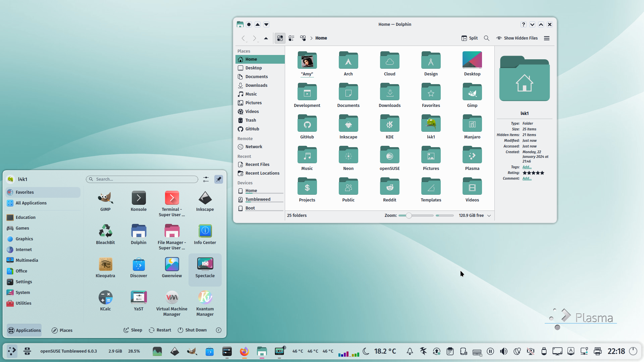Launch Discover software center icon

pos(139,268)
